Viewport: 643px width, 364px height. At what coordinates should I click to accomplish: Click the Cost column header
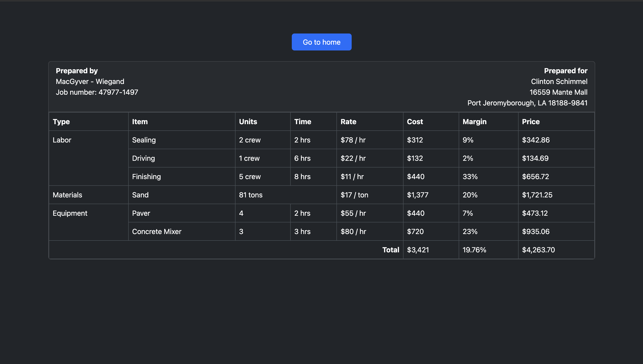click(x=431, y=122)
